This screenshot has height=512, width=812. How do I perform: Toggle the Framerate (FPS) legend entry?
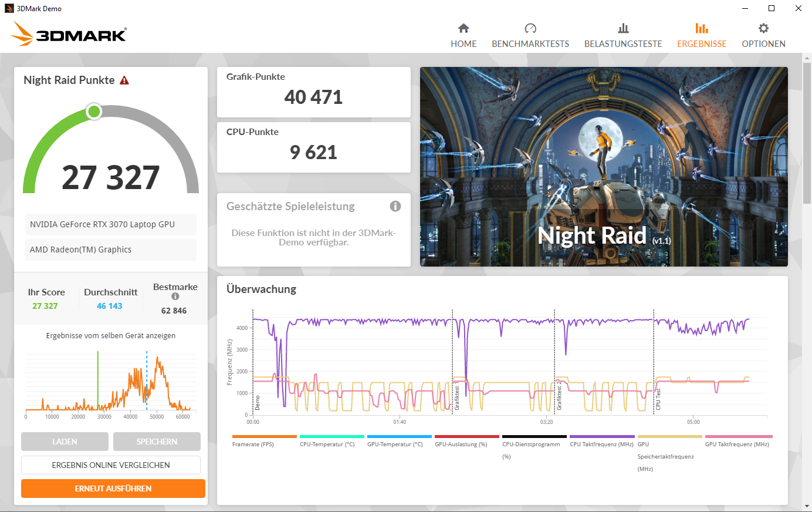[x=264, y=442]
